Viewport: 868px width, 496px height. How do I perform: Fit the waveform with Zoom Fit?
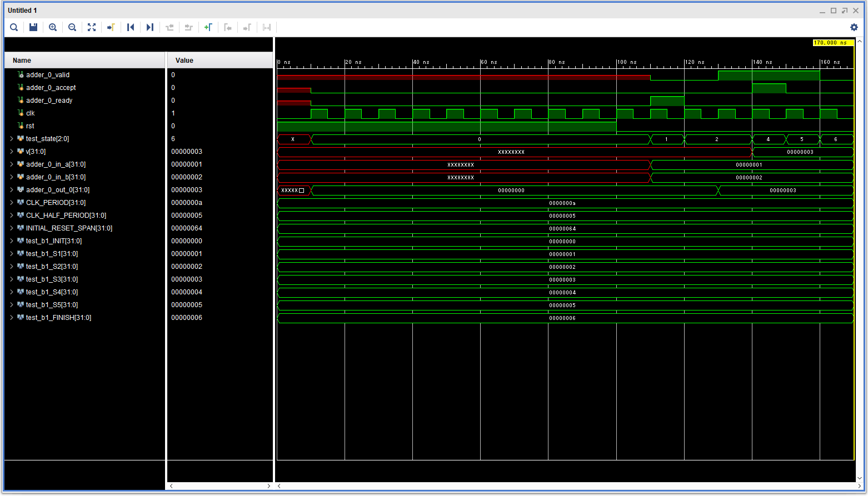tap(92, 27)
